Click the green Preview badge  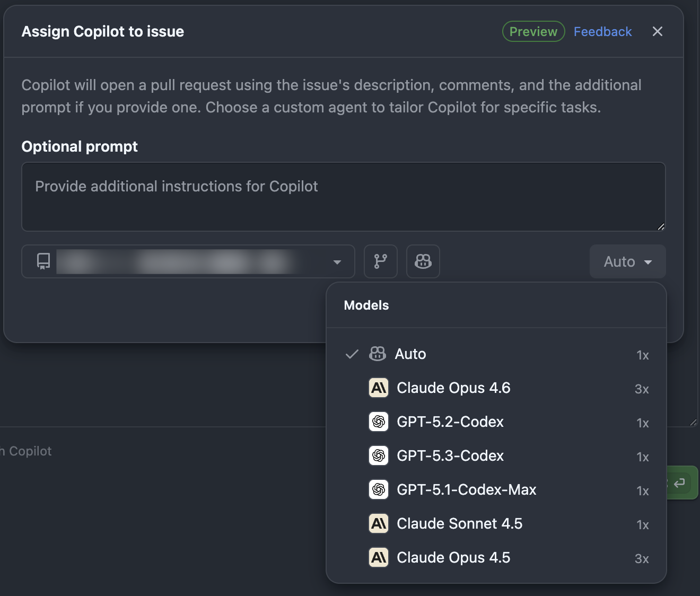533,32
